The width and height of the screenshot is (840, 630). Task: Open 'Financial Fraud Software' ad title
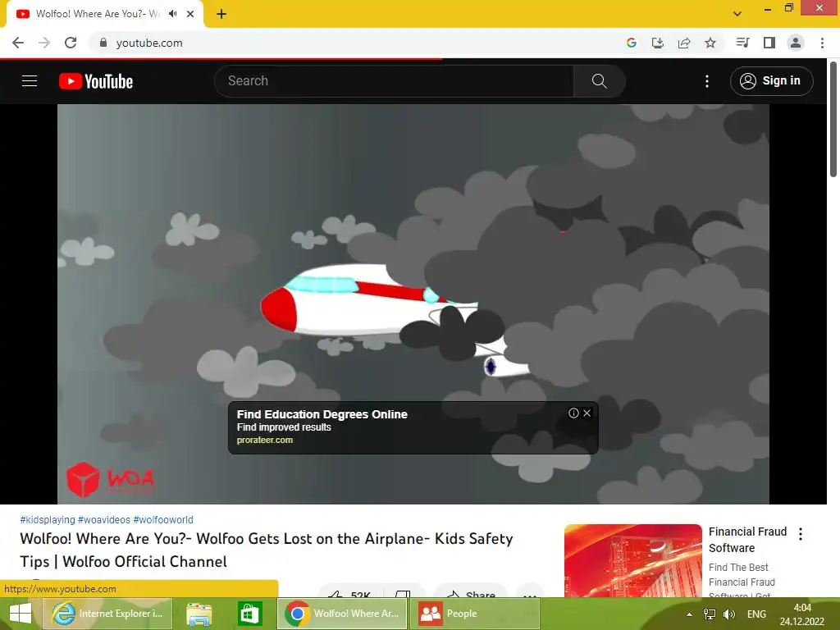click(748, 540)
